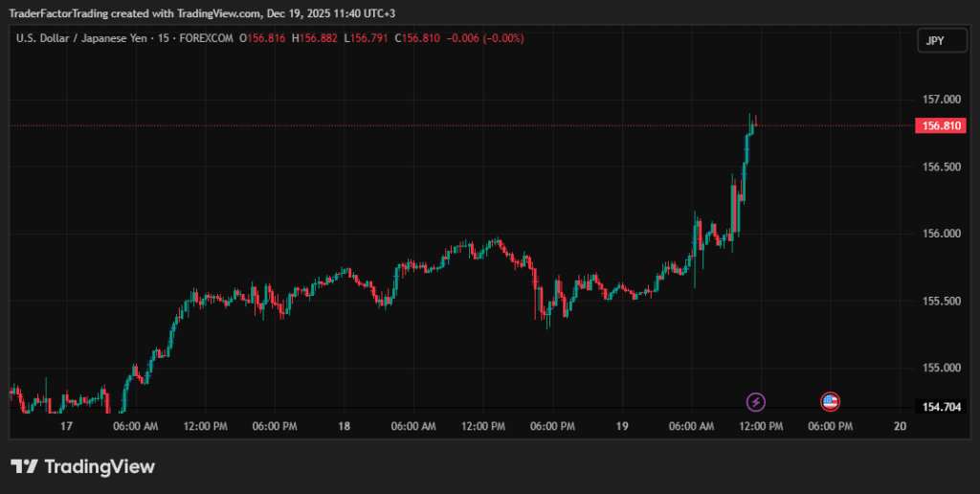This screenshot has height=494, width=980.
Task: Click the purple lightning event icon
Action: click(756, 401)
